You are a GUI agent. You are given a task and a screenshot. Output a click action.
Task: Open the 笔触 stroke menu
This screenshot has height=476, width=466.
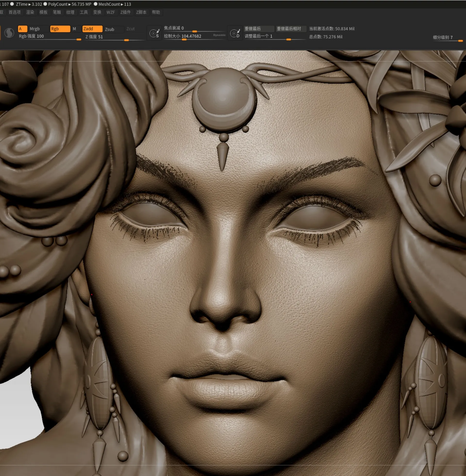coord(57,12)
